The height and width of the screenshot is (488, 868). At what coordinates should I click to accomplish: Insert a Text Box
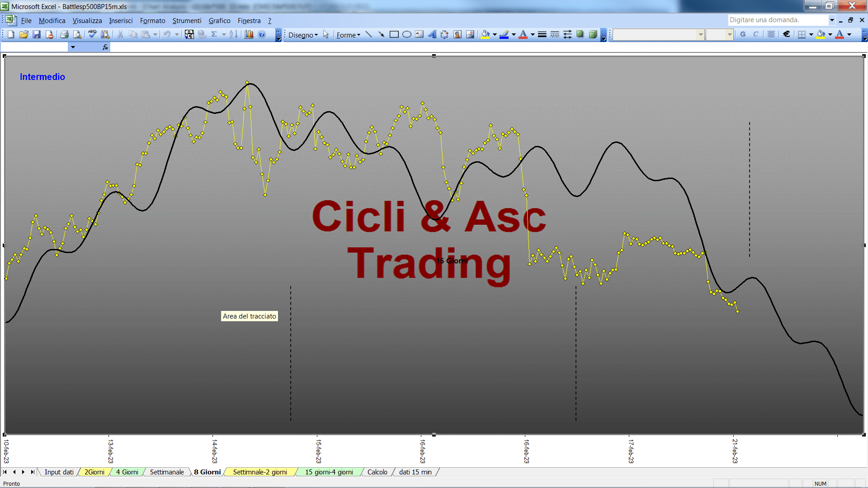pyautogui.click(x=420, y=34)
